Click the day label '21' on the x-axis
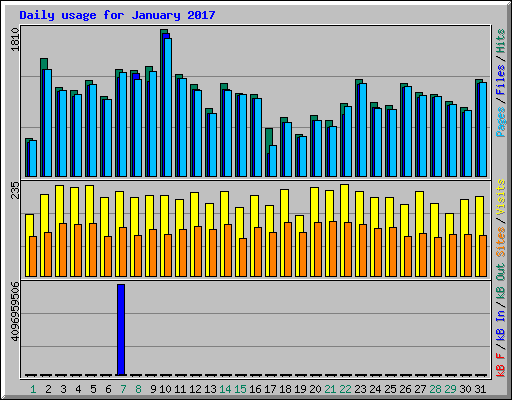 [x=330, y=389]
